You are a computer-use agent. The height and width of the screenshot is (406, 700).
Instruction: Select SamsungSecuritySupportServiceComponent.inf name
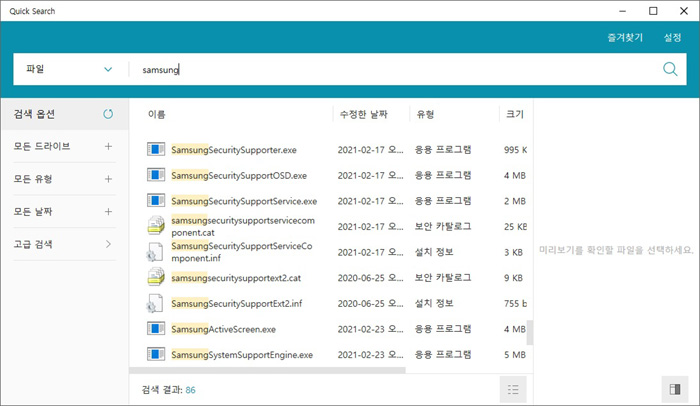(242, 252)
